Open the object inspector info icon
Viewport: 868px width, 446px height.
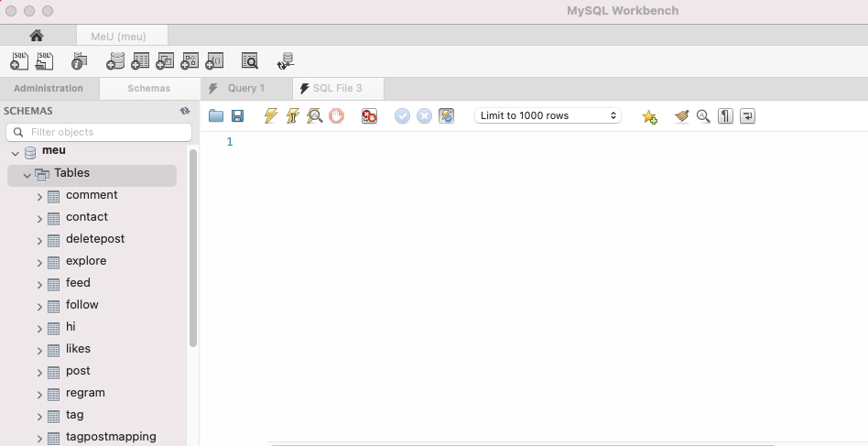click(x=79, y=60)
